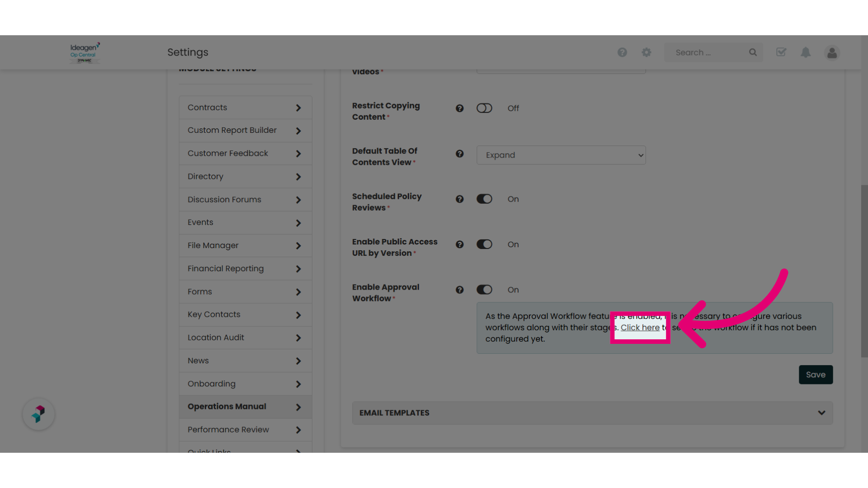Show help for Restrict Copying Content
The width and height of the screenshot is (868, 488).
point(460,108)
